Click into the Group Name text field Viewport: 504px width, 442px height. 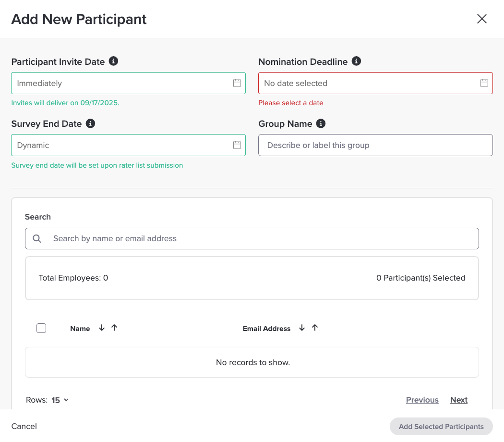[375, 145]
